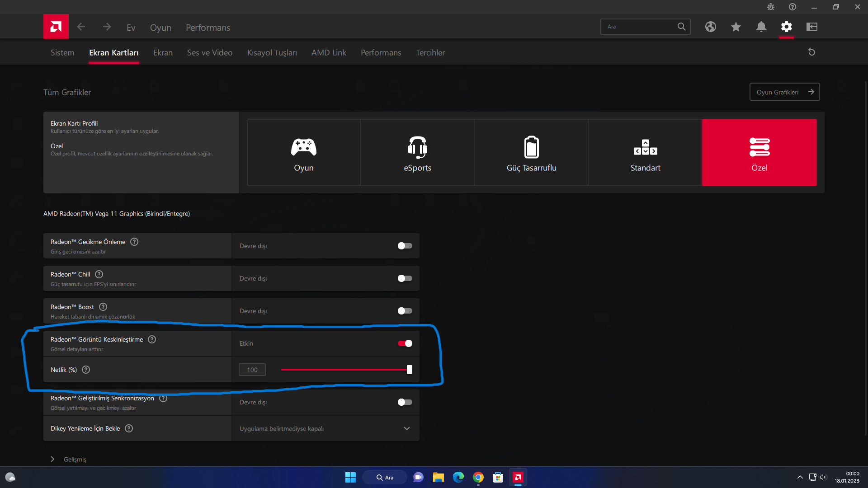The width and height of the screenshot is (868, 488).
Task: Open the Teams chat taskbar icon
Action: (x=419, y=477)
